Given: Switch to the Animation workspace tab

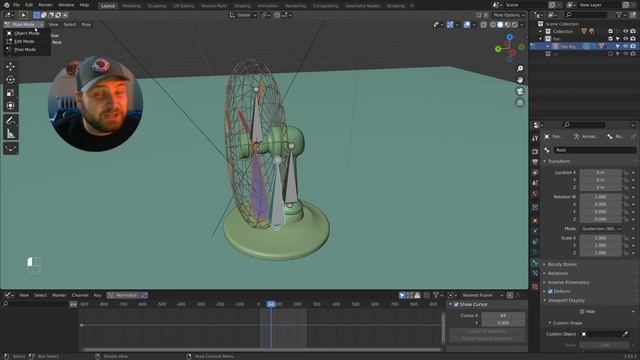Looking at the screenshot, I should 268,6.
